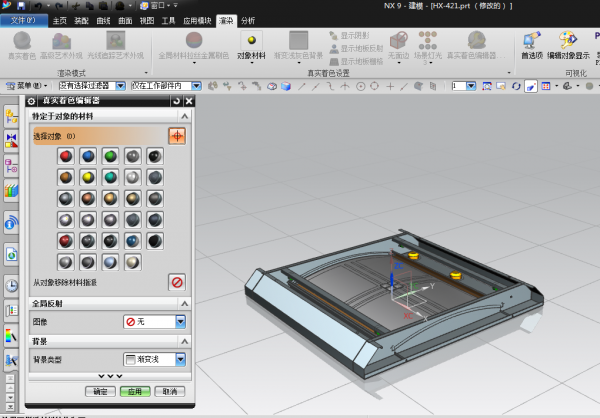Viewport: 600px width, 418px height.
Task: Toggle 显示地板栅格 floor grid
Action: click(x=356, y=61)
